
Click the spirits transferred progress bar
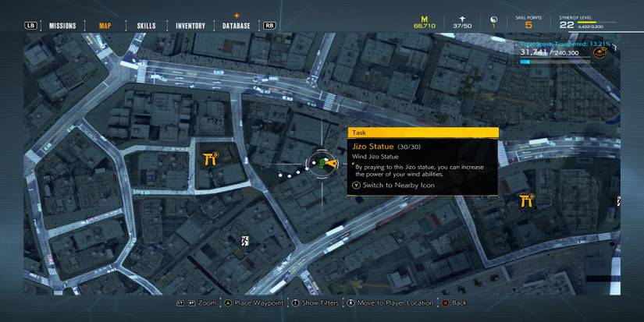(x=555, y=62)
